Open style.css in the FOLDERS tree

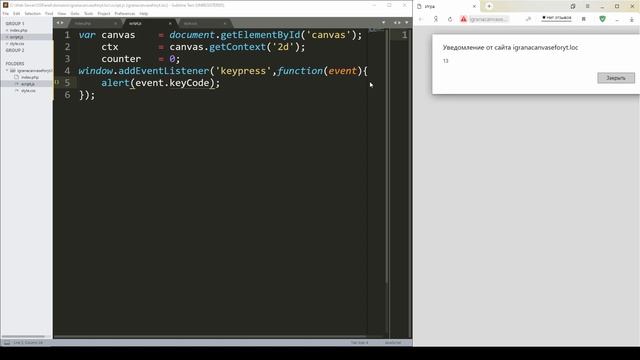click(28, 91)
